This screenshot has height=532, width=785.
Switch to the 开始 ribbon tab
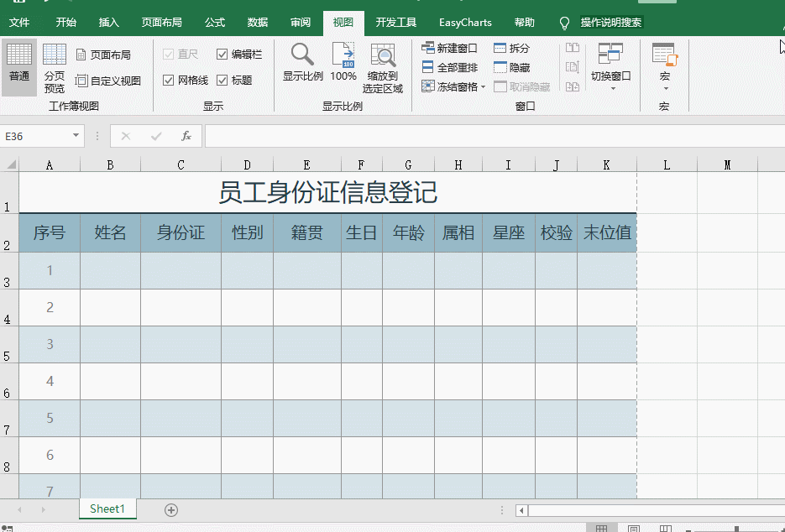(65, 23)
